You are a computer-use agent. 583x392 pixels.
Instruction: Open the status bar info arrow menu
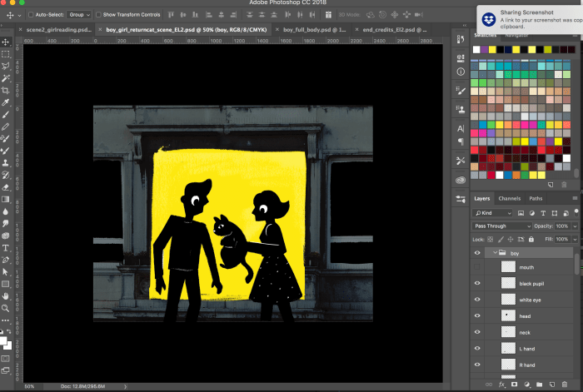pyautogui.click(x=125, y=387)
